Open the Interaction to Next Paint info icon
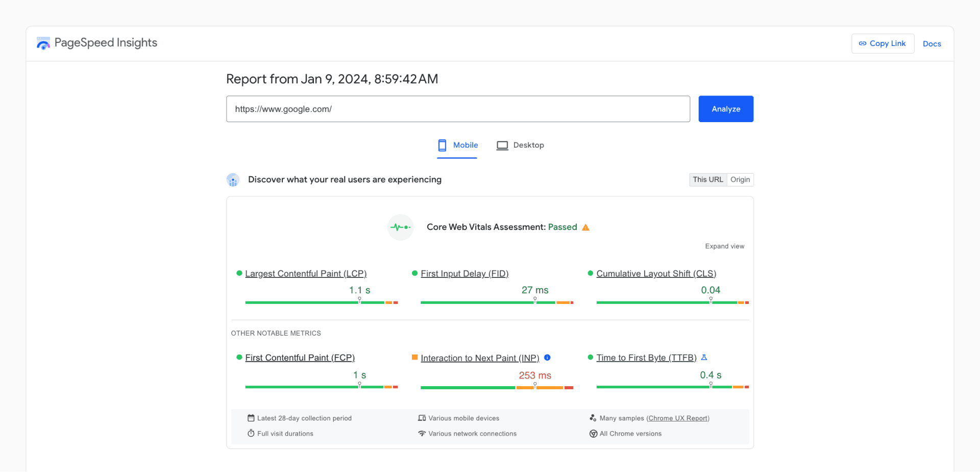This screenshot has height=472, width=980. click(x=548, y=358)
